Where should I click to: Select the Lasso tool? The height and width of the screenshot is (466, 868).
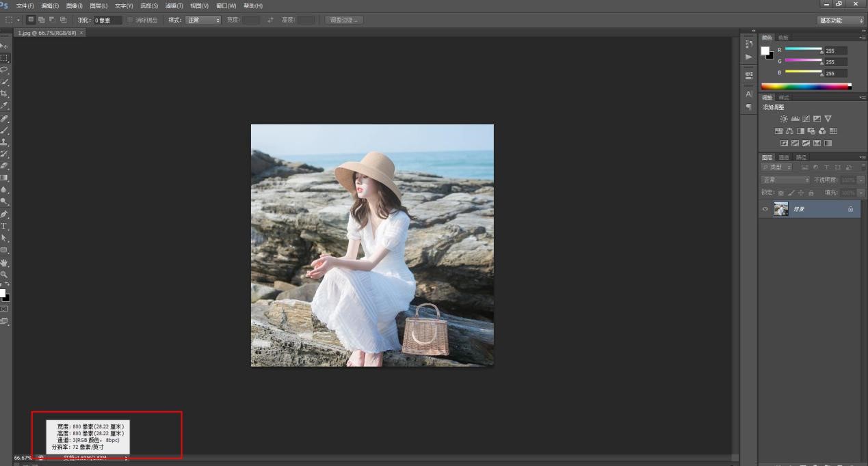pos(4,70)
